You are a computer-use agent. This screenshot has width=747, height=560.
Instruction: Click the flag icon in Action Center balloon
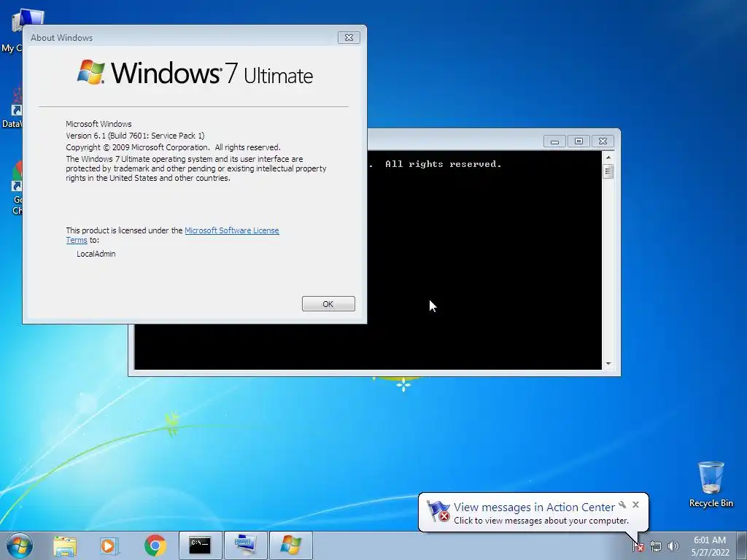438,511
